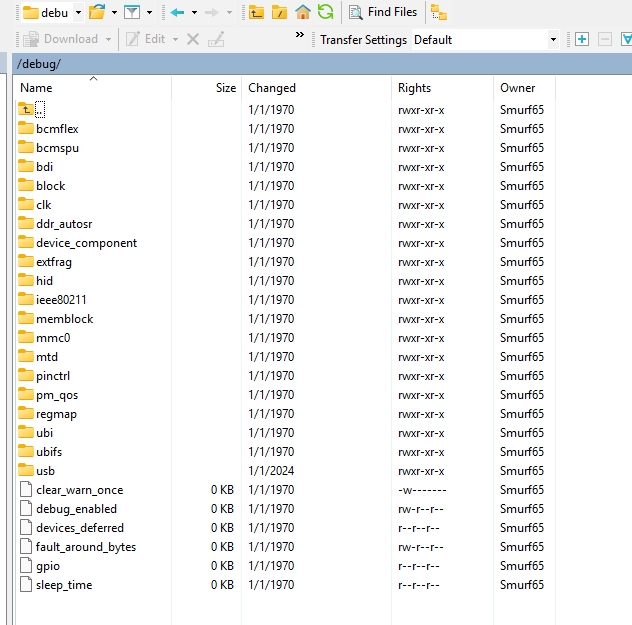Select the debug_enabled file
The image size is (632, 625).
(76, 509)
